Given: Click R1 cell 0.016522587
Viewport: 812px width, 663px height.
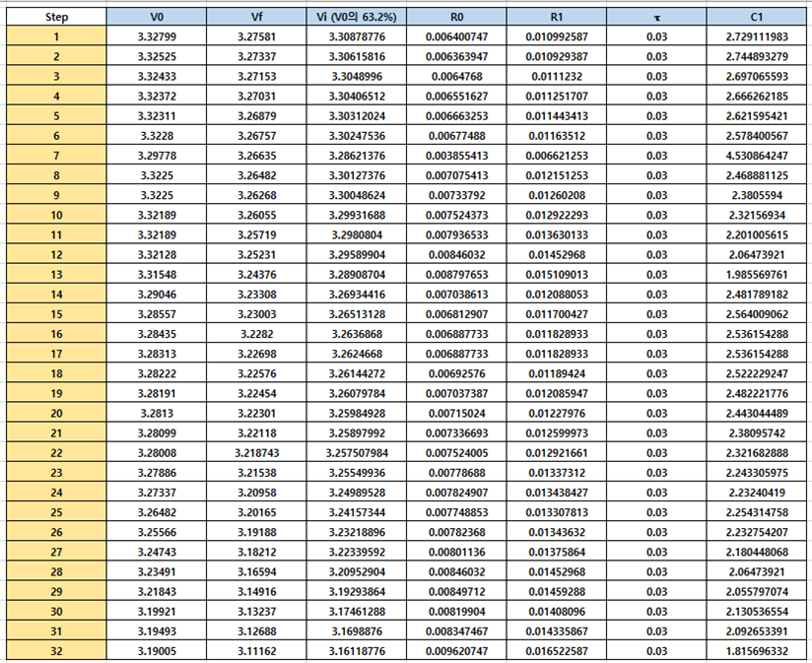Looking at the screenshot, I should click(x=556, y=651).
